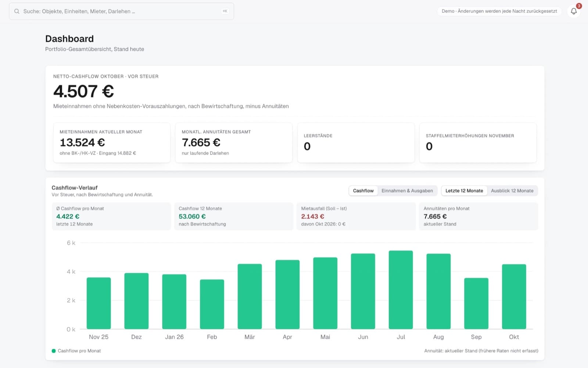Viewport: 588px width, 368px height.
Task: Click the Annuität footnote text
Action: click(481, 351)
